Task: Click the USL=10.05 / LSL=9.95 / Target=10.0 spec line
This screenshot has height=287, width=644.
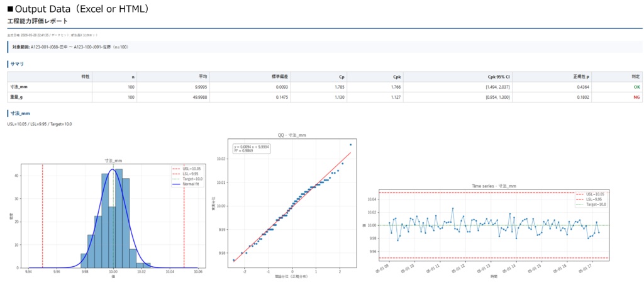Action: coord(40,124)
